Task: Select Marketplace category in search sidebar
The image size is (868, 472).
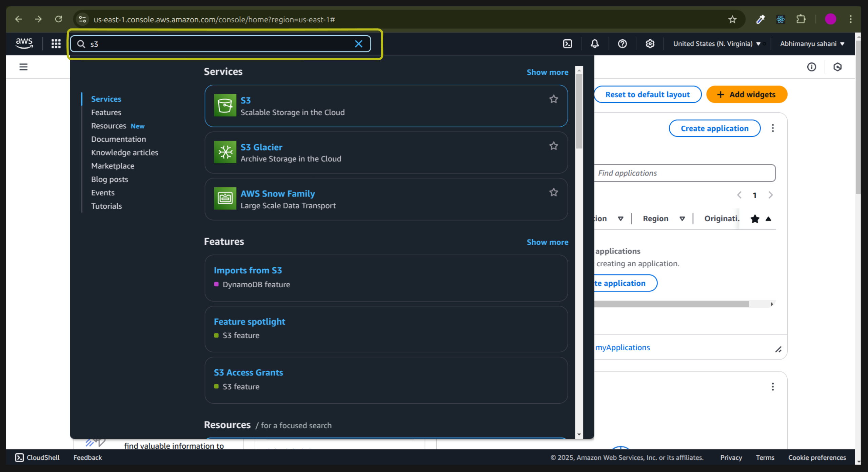Action: point(113,166)
